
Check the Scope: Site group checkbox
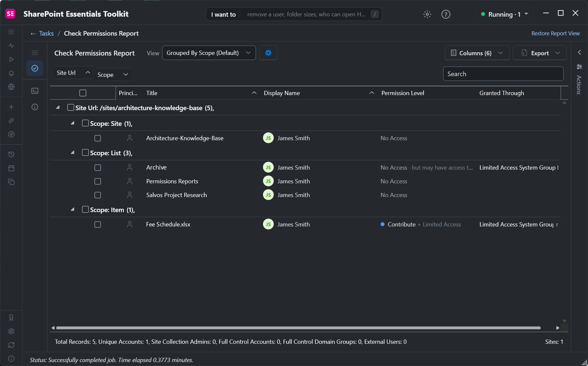pyautogui.click(x=85, y=123)
